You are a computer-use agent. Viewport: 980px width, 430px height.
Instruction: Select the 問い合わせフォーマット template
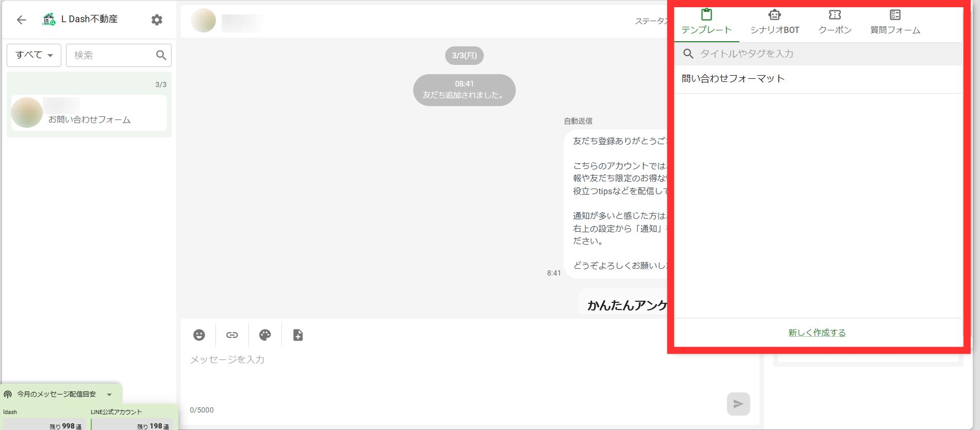818,79
